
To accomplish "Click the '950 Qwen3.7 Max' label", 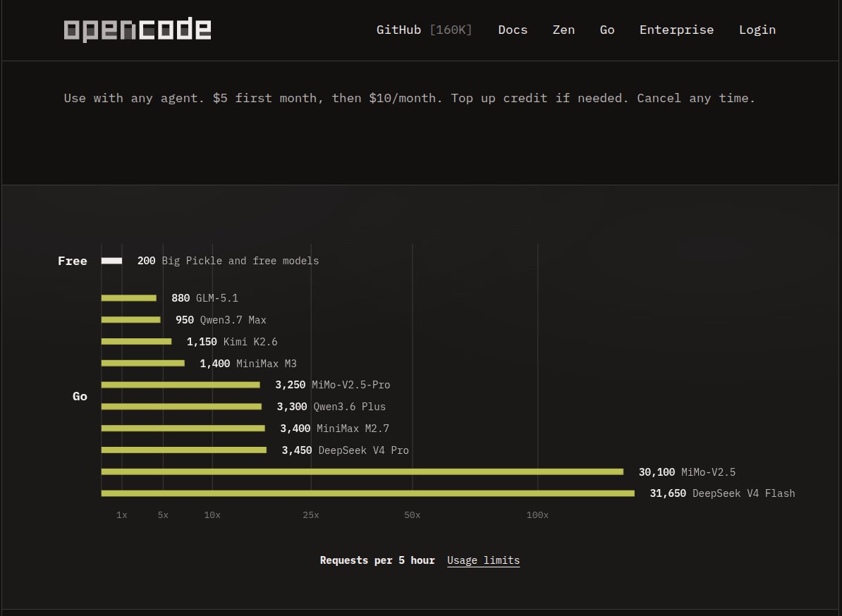I will click(x=221, y=320).
